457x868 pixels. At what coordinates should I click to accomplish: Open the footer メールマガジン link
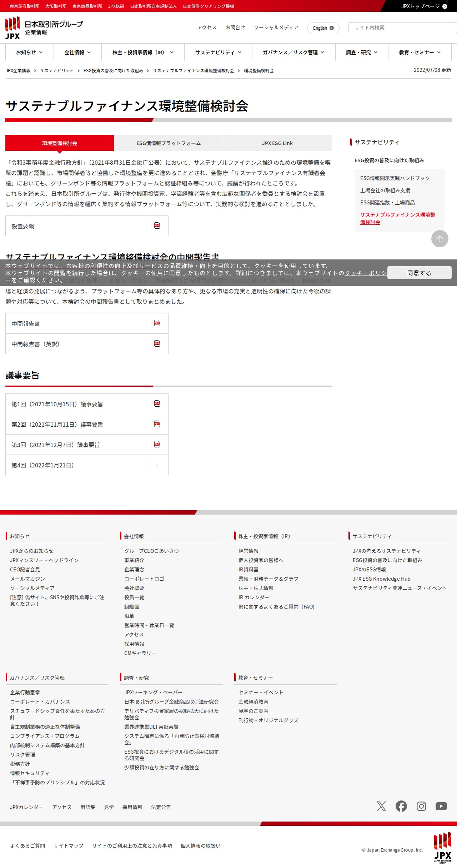[27, 579]
